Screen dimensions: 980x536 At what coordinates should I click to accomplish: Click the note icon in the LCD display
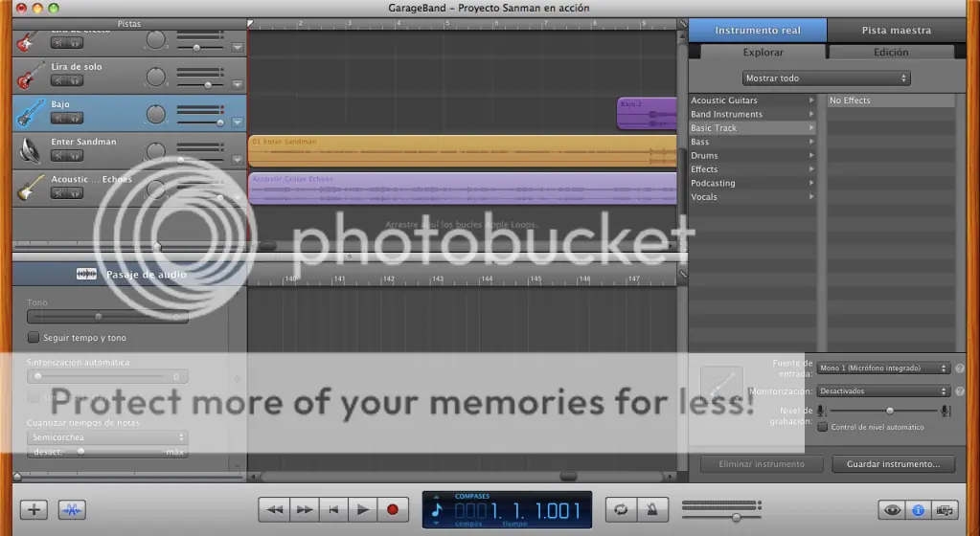coord(437,510)
